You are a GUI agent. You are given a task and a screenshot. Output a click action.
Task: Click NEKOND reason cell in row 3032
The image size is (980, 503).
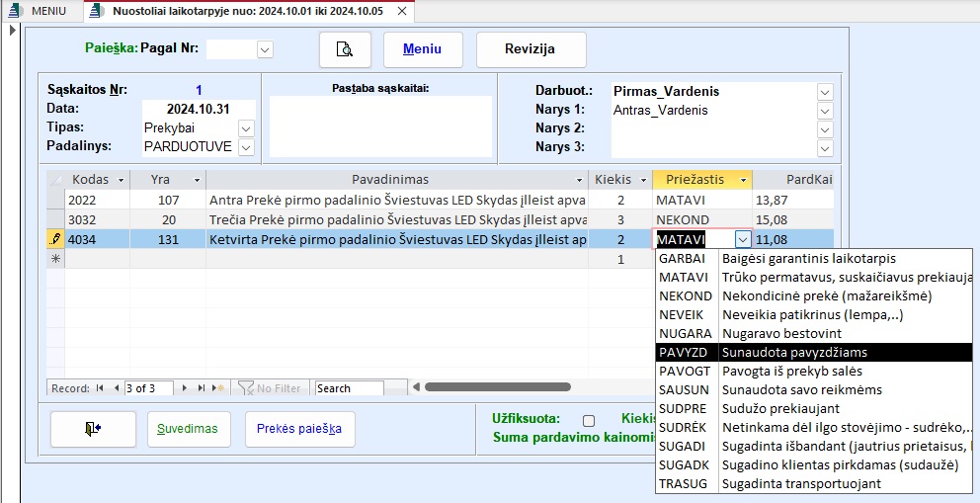click(x=701, y=220)
